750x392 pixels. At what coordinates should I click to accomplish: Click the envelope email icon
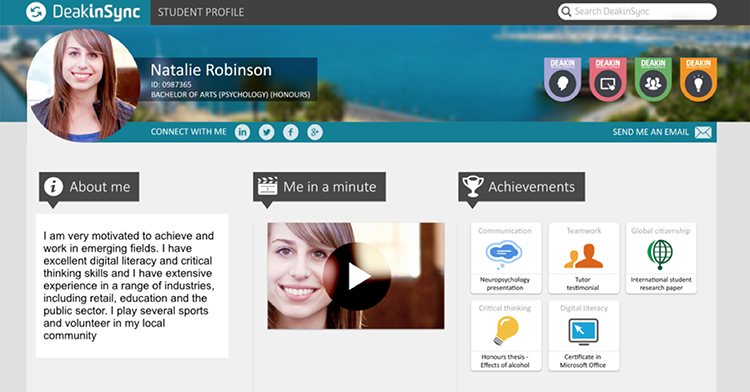coord(703,132)
